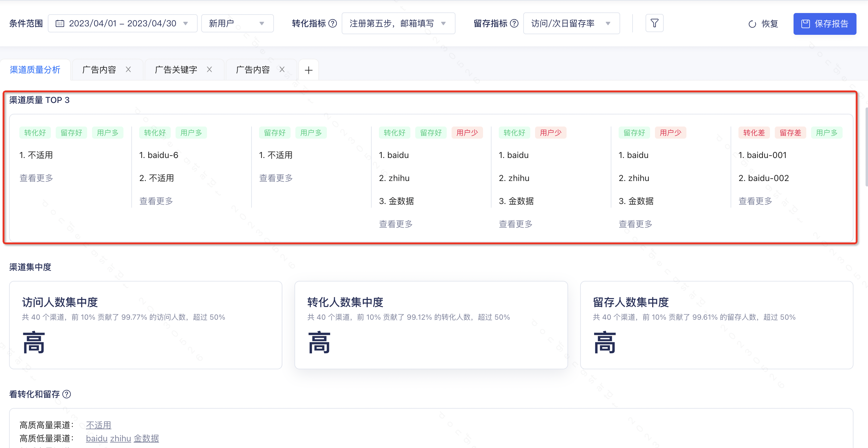Open the zhihu link in 高质低量渠道

pyautogui.click(x=121, y=438)
